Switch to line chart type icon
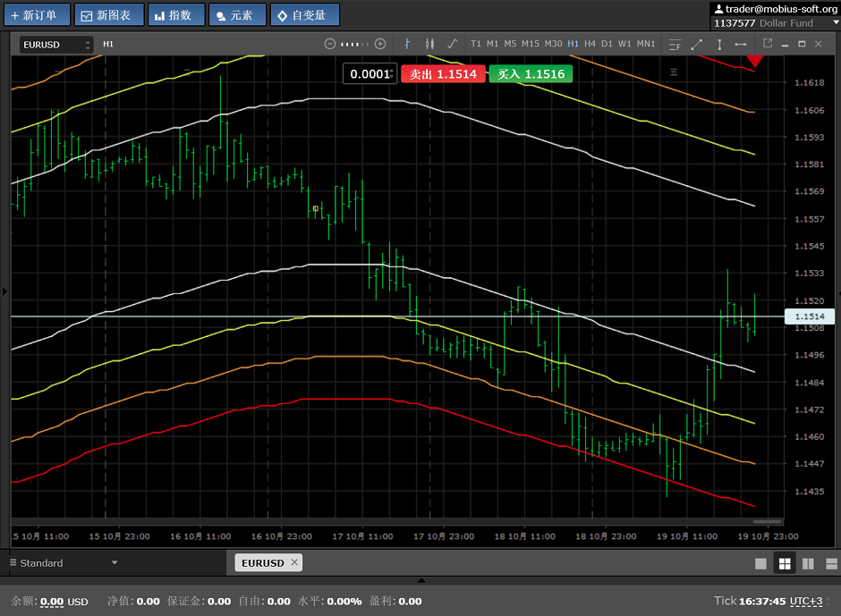Viewport: 841px width, 616px height. click(452, 44)
